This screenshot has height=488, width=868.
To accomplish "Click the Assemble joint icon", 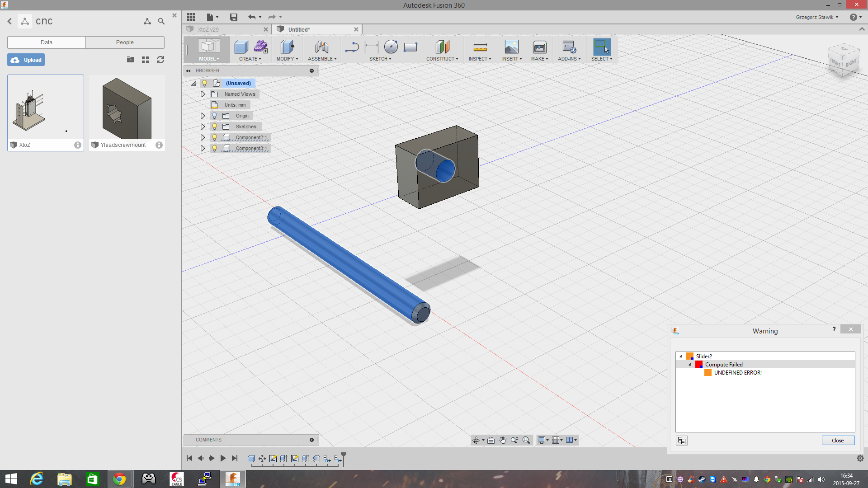I will pos(322,47).
